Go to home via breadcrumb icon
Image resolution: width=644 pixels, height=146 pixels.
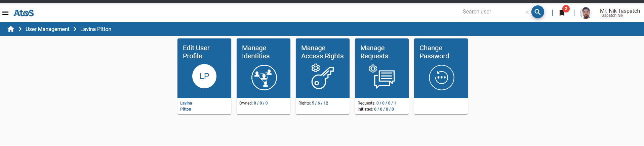[x=11, y=29]
